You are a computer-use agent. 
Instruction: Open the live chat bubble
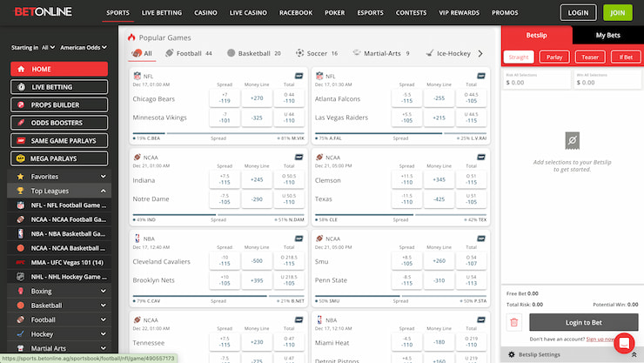coord(623,344)
